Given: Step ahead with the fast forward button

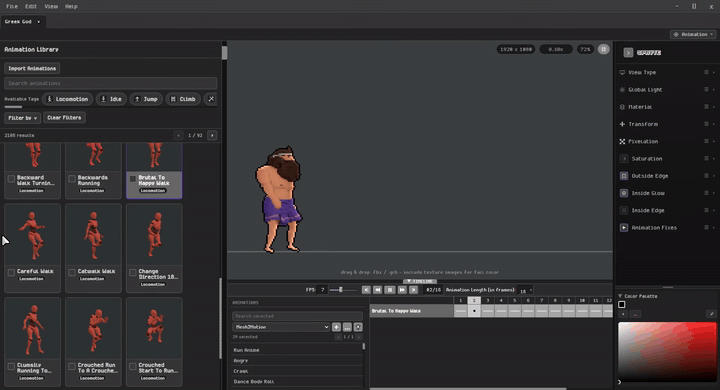Looking at the screenshot, I should 402,290.
